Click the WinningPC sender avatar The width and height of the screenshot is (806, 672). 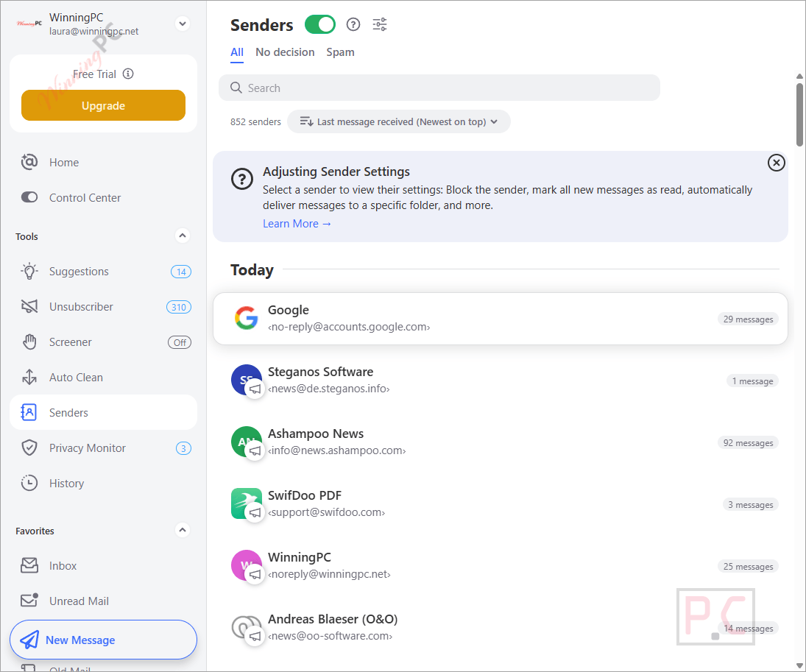coord(247,565)
